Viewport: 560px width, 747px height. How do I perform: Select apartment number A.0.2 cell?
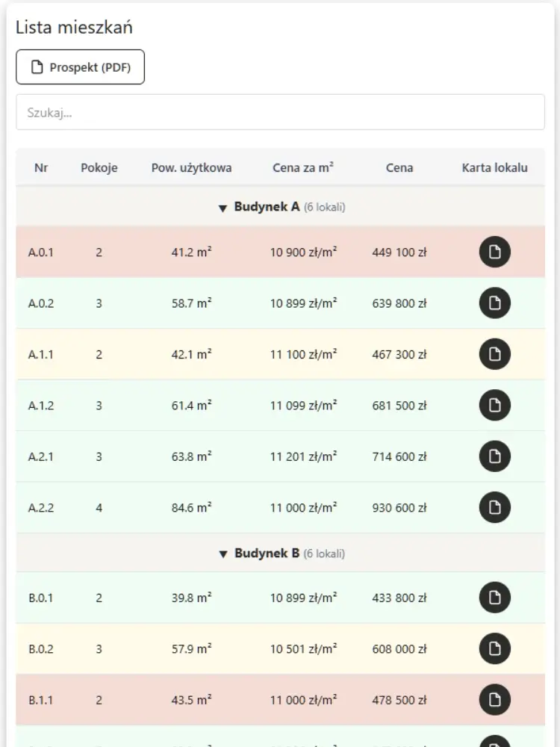point(41,303)
